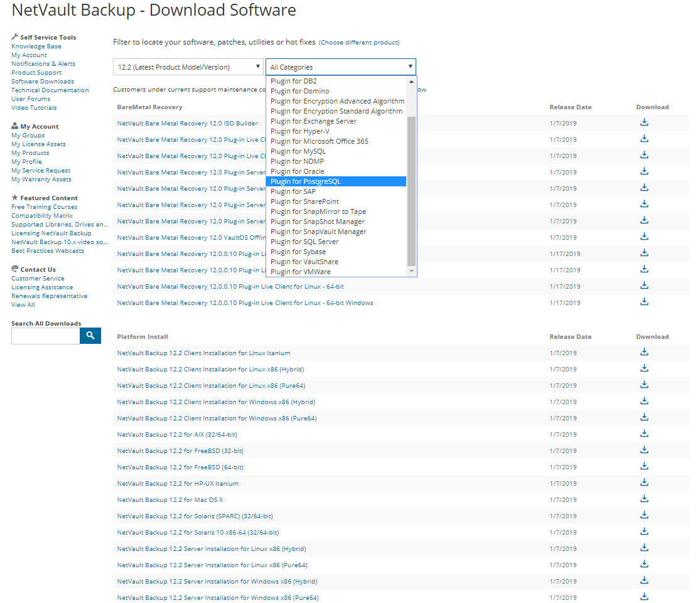
Task: Focus the Search All Downloads field
Action: coord(46,336)
